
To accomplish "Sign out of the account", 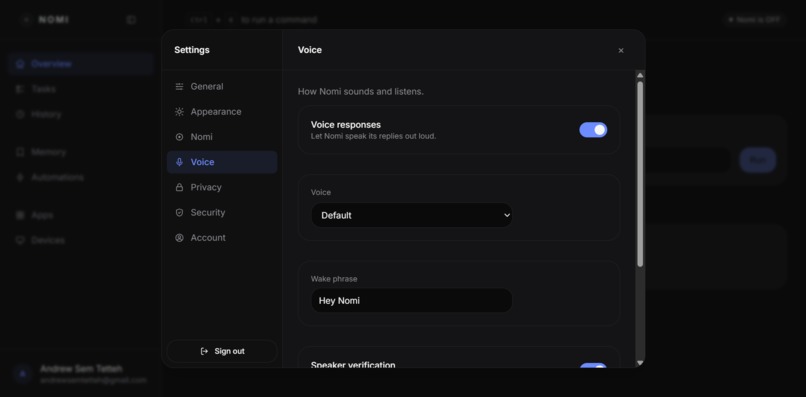I will 222,351.
